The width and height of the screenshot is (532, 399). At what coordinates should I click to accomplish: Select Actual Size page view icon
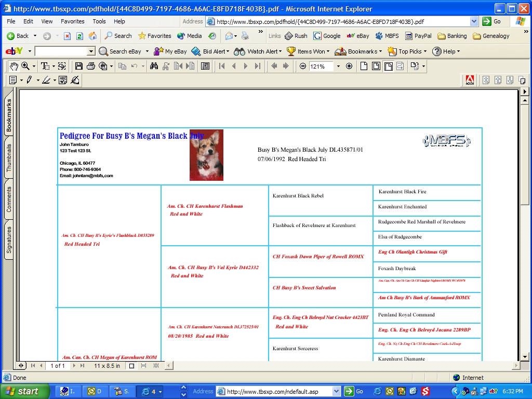pyautogui.click(x=364, y=66)
